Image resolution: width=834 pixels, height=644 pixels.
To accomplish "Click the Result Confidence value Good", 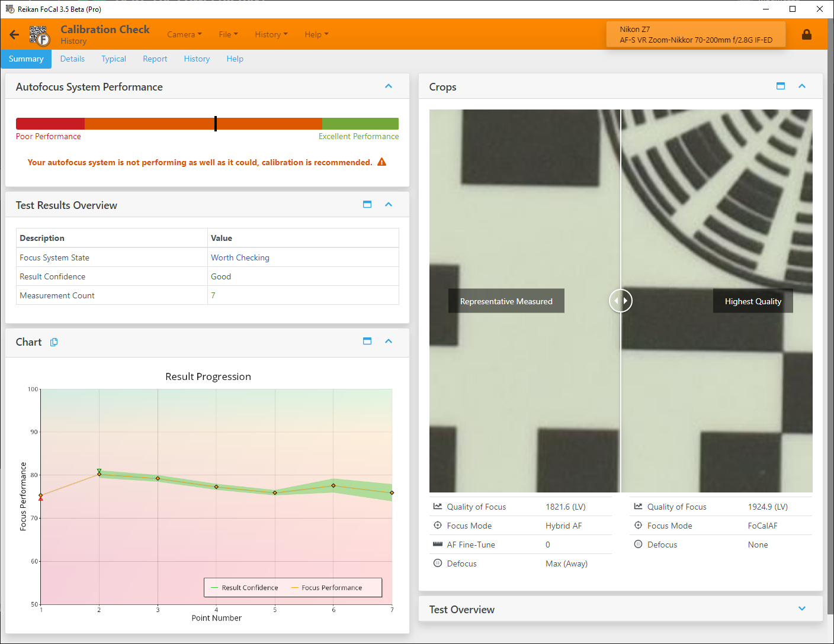I will tap(221, 276).
